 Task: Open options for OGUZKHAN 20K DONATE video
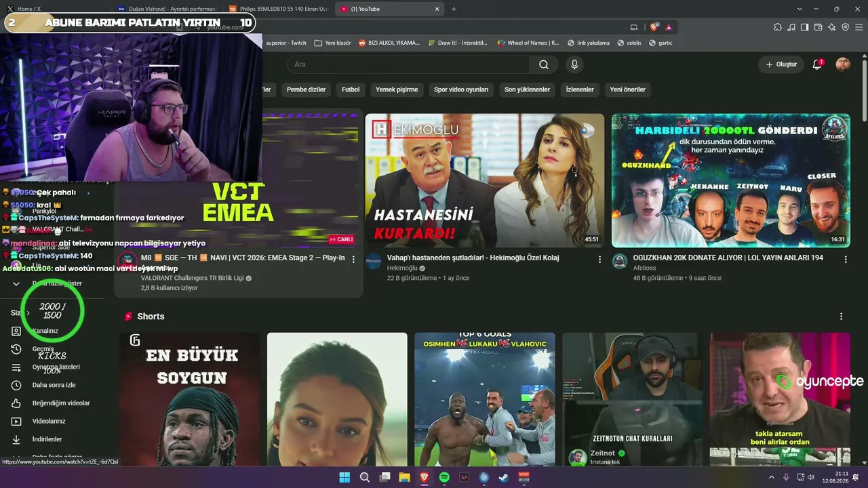point(846,259)
